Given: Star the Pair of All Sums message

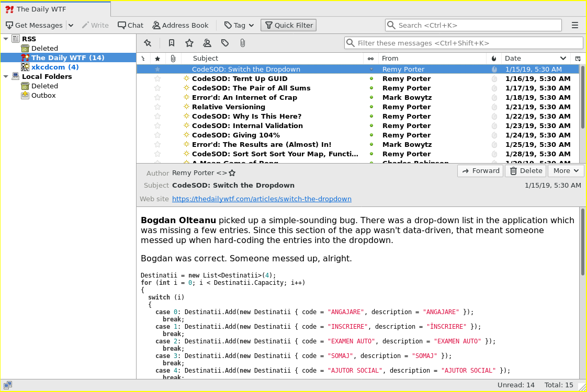Looking at the screenshot, I should pyautogui.click(x=157, y=88).
